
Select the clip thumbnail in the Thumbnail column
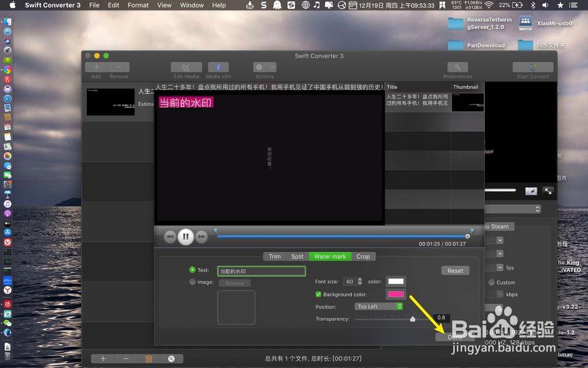[x=467, y=102]
